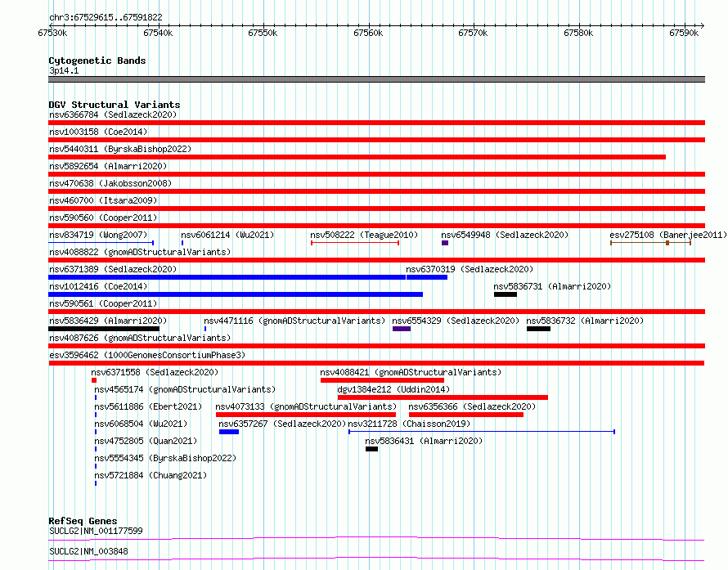Click the brown esv275108 (Banerjee2011) span line

click(650, 243)
